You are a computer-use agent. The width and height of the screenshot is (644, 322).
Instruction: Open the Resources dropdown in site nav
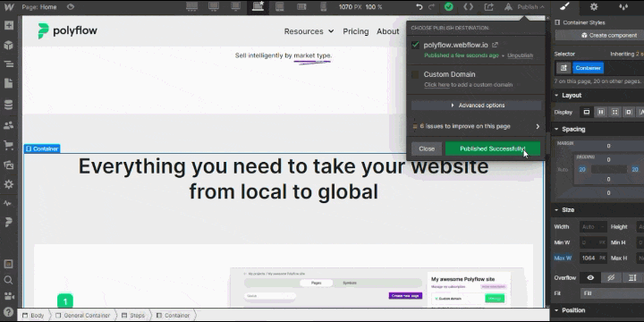click(x=309, y=31)
